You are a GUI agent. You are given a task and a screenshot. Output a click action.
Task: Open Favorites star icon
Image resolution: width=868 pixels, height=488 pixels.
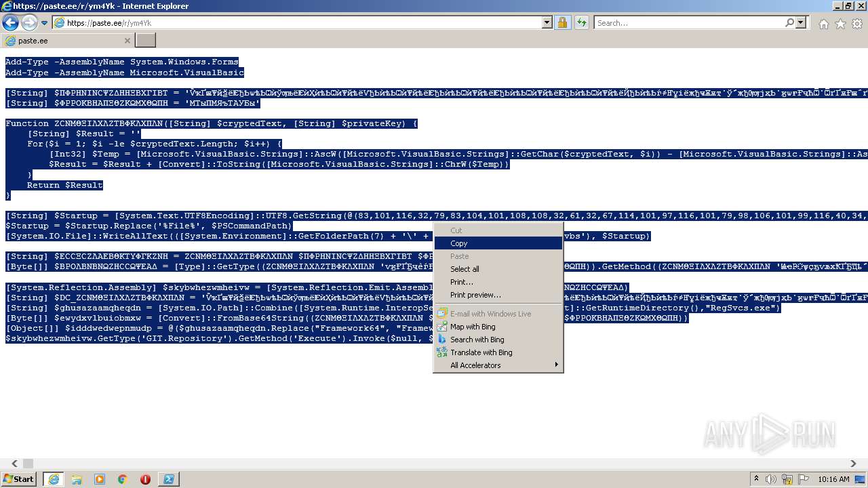tap(840, 24)
